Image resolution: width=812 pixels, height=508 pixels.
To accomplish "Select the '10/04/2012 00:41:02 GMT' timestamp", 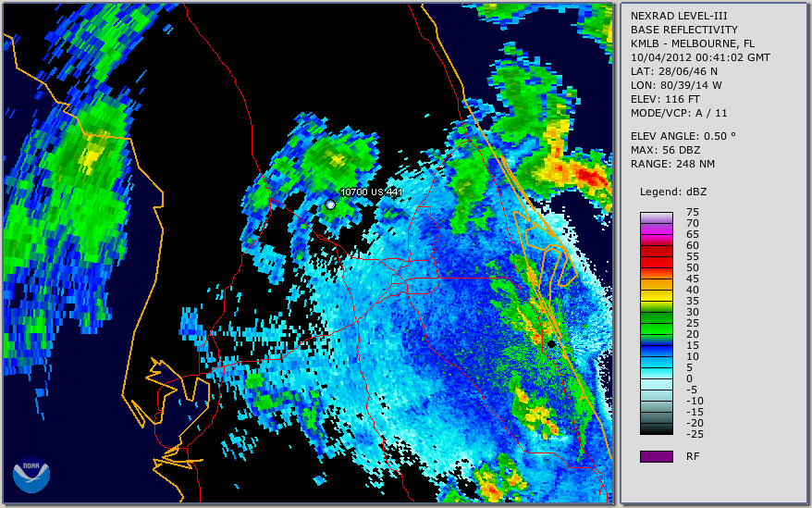I will tap(700, 57).
